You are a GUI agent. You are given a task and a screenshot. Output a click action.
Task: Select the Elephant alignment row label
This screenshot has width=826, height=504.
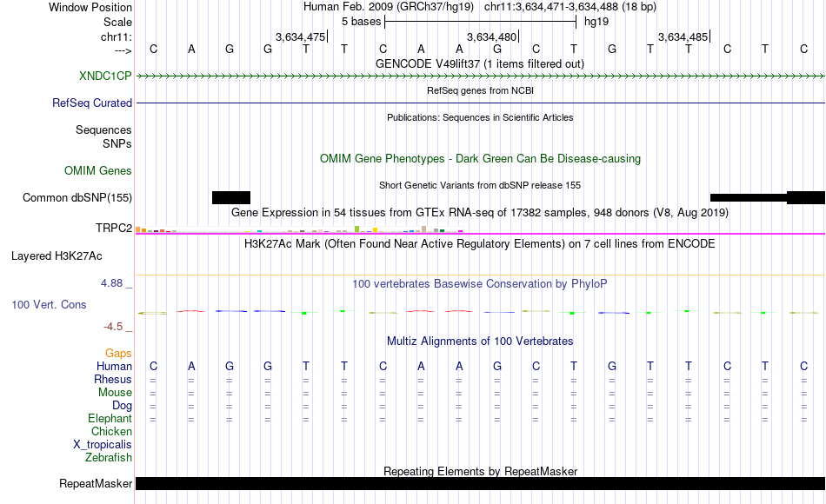point(110,418)
